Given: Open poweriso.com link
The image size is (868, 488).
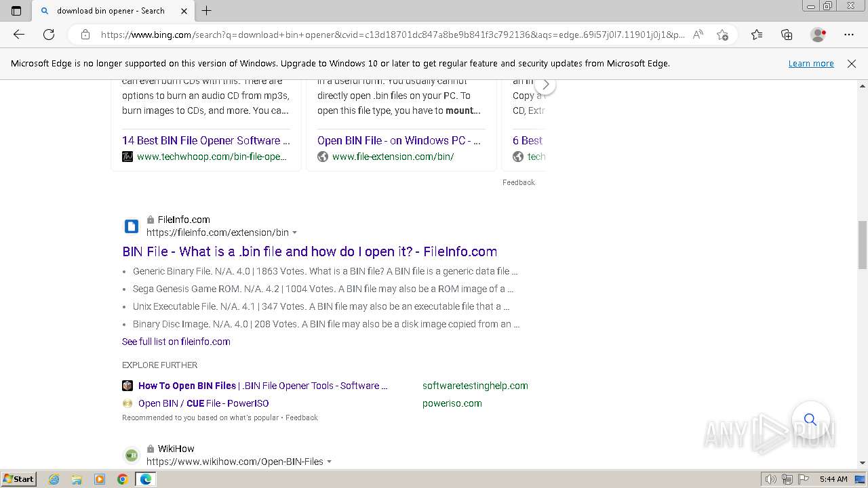Looking at the screenshot, I should click(452, 403).
